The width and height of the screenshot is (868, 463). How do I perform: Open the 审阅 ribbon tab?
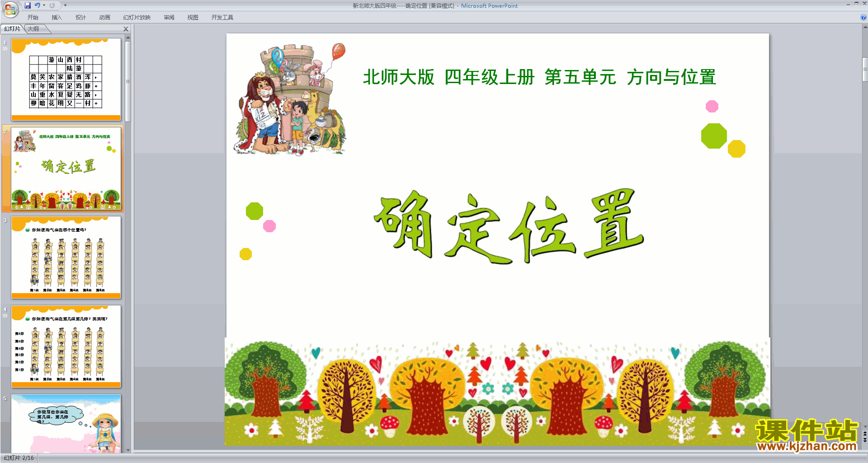tap(169, 18)
